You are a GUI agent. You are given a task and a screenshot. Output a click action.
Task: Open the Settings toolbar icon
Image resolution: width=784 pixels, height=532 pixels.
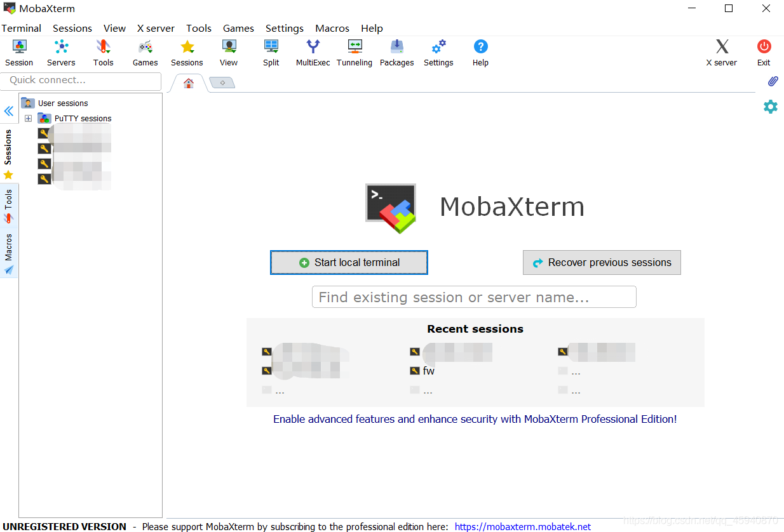[x=438, y=53]
